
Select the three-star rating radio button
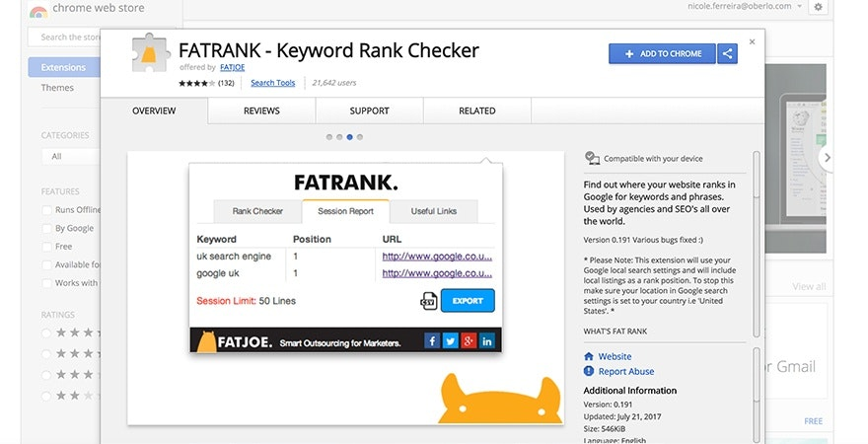[46, 375]
